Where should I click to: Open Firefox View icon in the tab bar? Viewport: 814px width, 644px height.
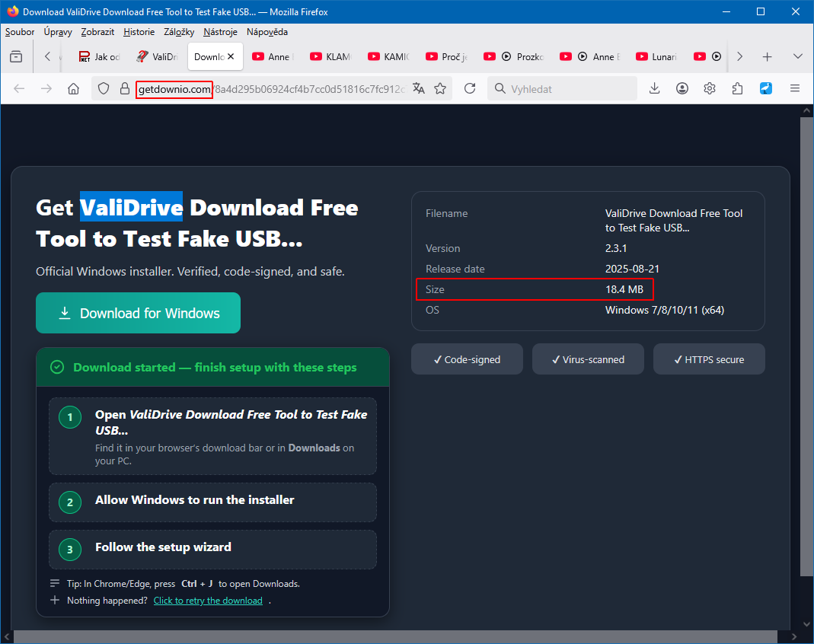pyautogui.click(x=16, y=56)
